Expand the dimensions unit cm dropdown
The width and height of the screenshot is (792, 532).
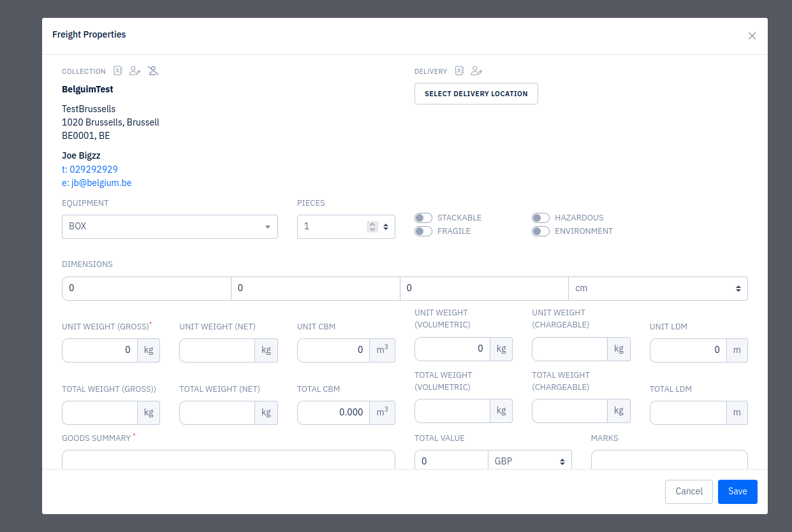[x=657, y=289]
